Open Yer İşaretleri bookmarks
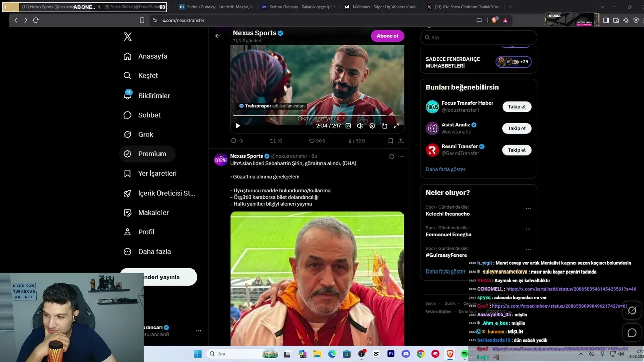This screenshot has height=362, width=644. click(150, 173)
